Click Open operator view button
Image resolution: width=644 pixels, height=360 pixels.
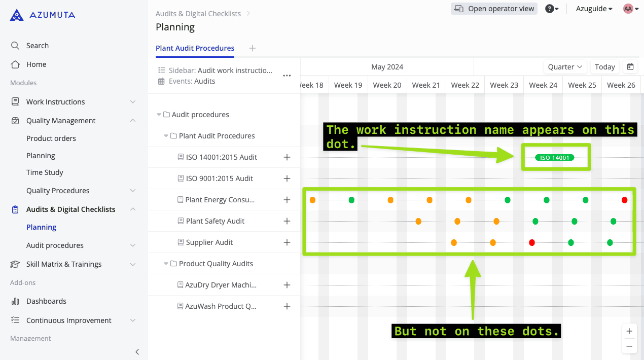click(494, 9)
